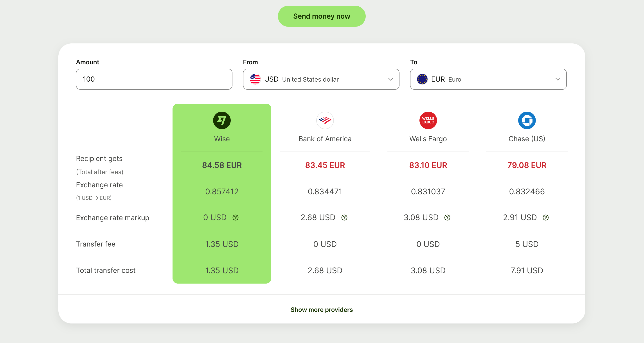
Task: Click the Amount input field
Action: pyautogui.click(x=154, y=79)
